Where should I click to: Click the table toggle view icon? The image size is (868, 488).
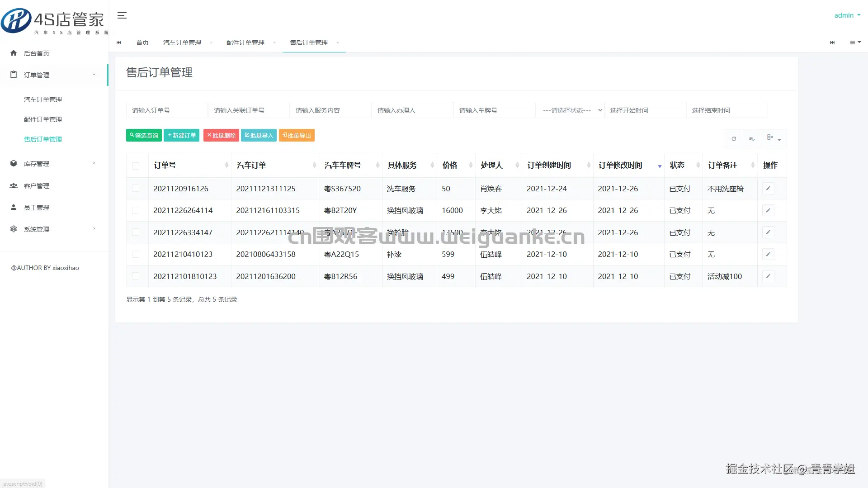tap(752, 139)
